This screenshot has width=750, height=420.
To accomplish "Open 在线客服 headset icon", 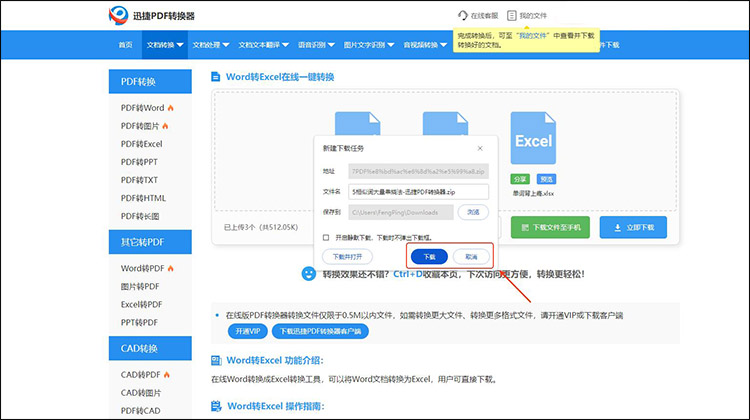I will [463, 15].
